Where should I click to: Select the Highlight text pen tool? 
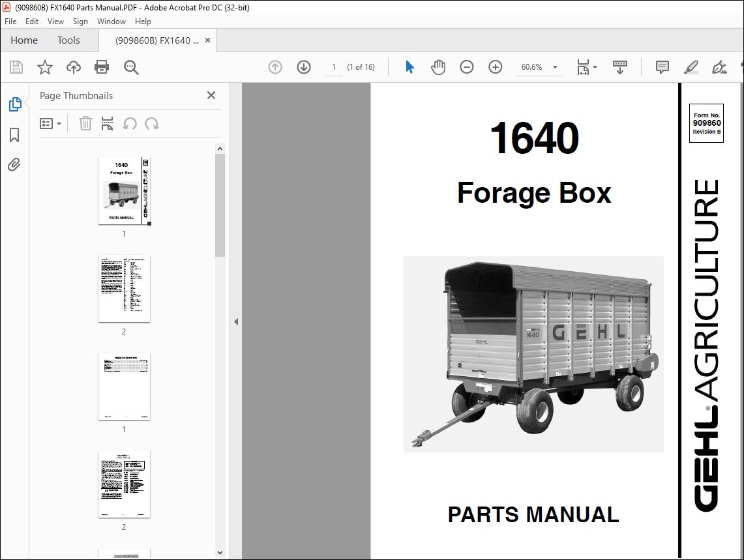click(x=691, y=67)
